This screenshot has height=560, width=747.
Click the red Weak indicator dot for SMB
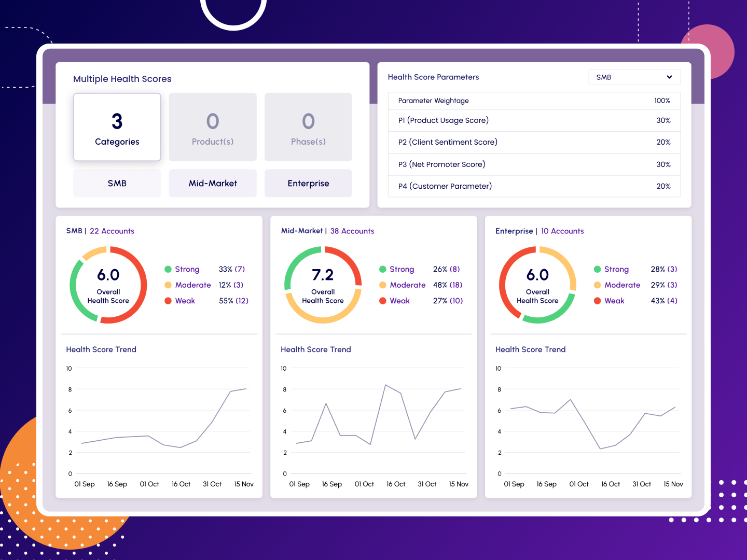pyautogui.click(x=168, y=301)
